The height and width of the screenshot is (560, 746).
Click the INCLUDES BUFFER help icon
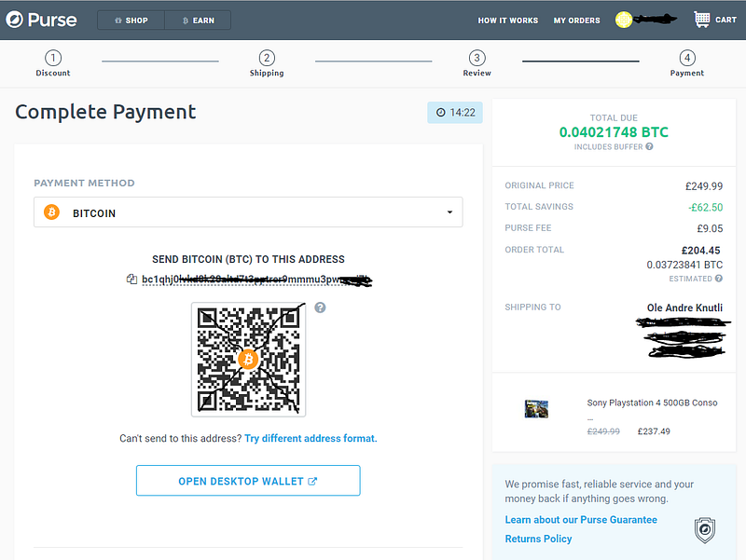tap(649, 146)
